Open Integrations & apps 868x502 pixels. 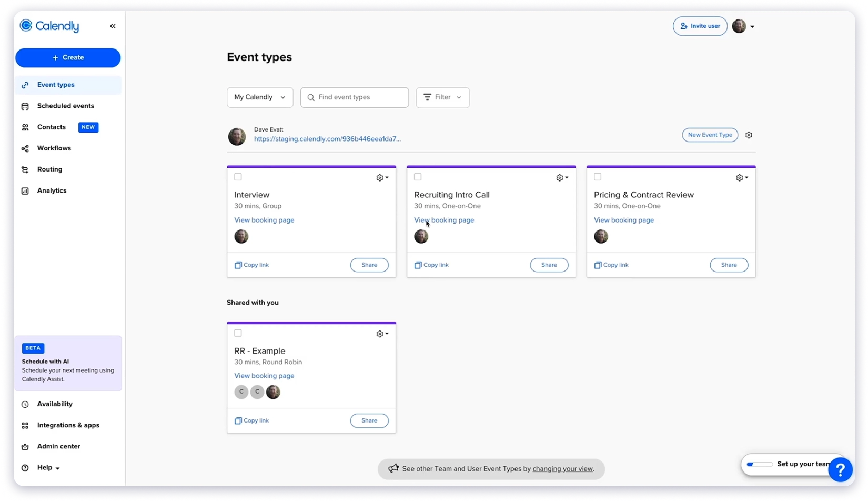(x=68, y=425)
